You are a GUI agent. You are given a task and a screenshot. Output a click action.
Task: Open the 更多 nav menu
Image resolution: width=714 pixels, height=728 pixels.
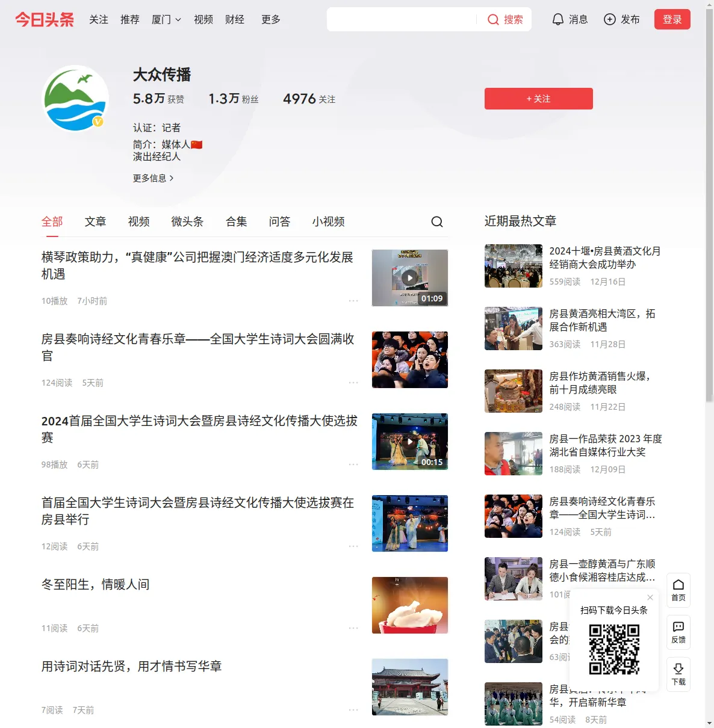tap(271, 19)
